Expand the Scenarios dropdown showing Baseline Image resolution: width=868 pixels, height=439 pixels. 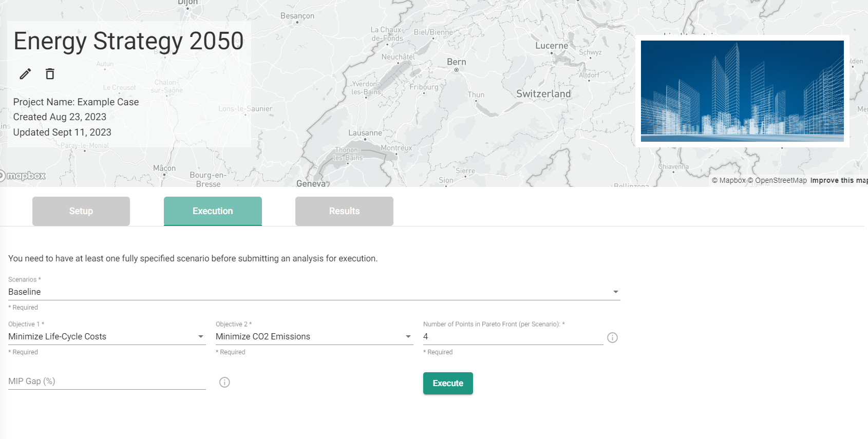313,292
